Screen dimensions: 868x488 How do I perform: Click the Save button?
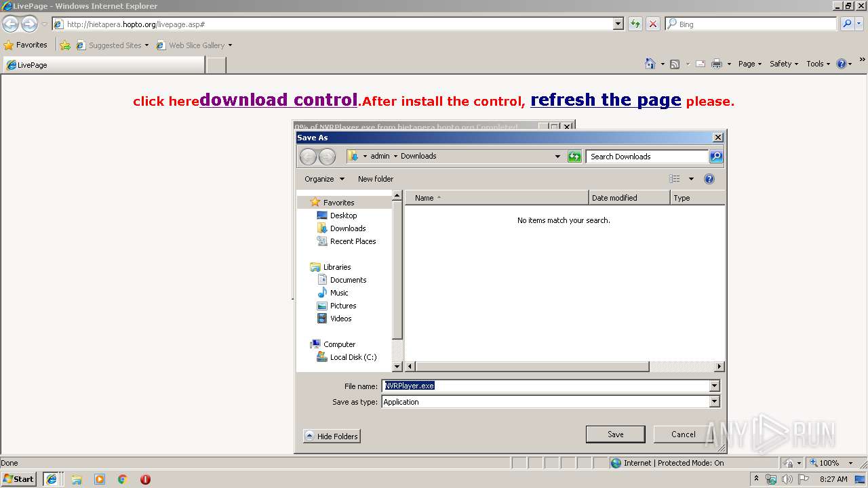(x=615, y=434)
